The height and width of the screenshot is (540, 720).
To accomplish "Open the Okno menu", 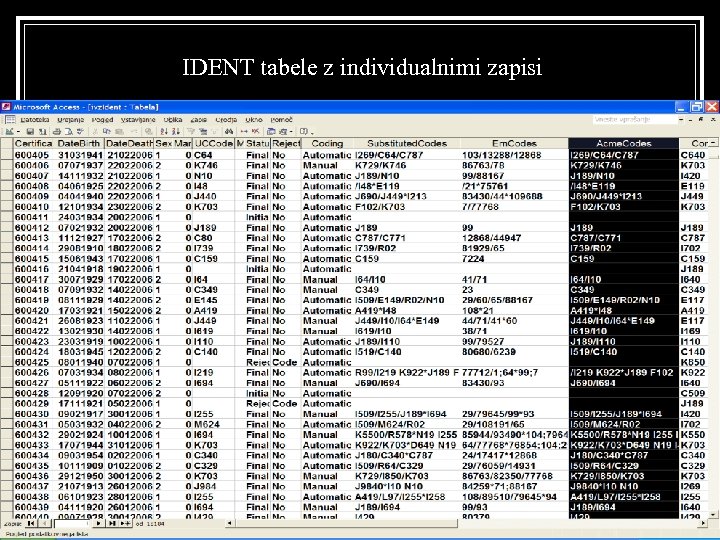I will coord(253,119).
